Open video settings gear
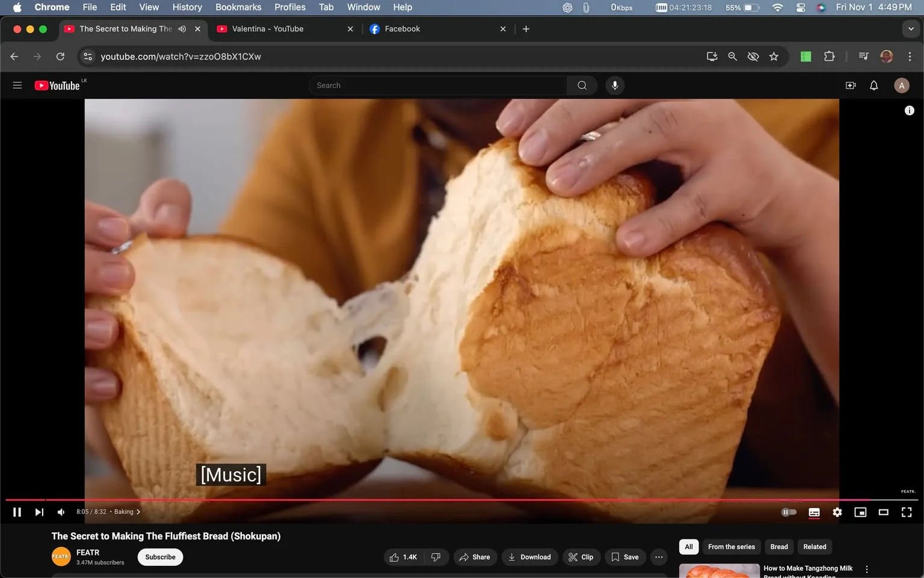The image size is (924, 578). 837,512
